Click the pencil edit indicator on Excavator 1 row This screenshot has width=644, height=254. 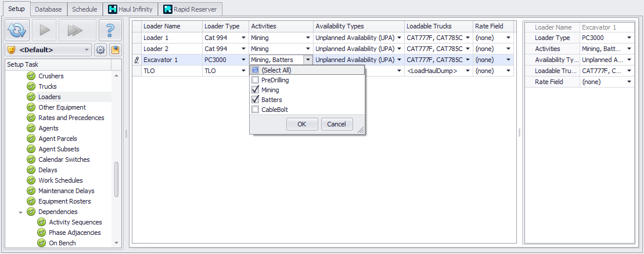point(137,60)
